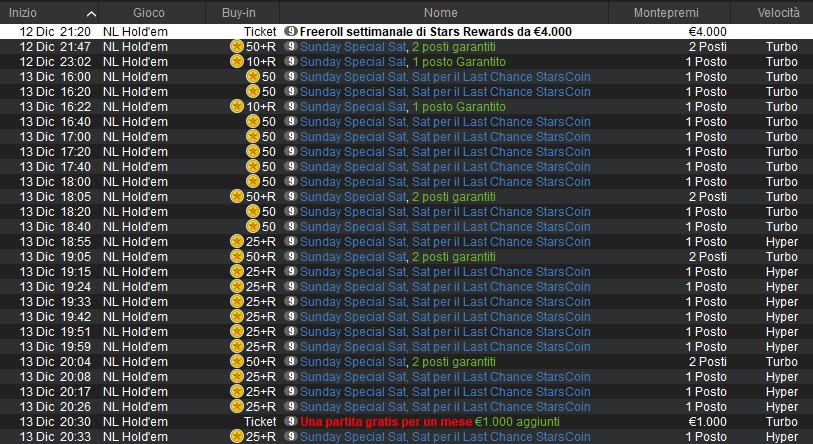
Task: Sort tournaments by the Inizio column header
Action: 49,12
